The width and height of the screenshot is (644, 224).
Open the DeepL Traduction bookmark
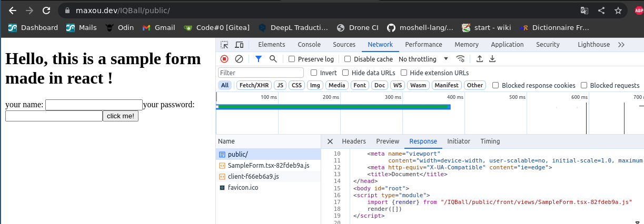[293, 28]
